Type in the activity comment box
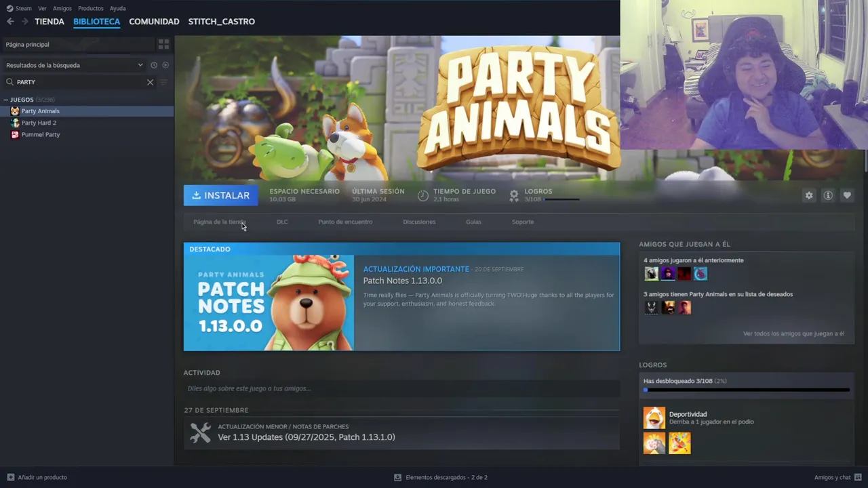Image resolution: width=868 pixels, height=488 pixels. 401,388
